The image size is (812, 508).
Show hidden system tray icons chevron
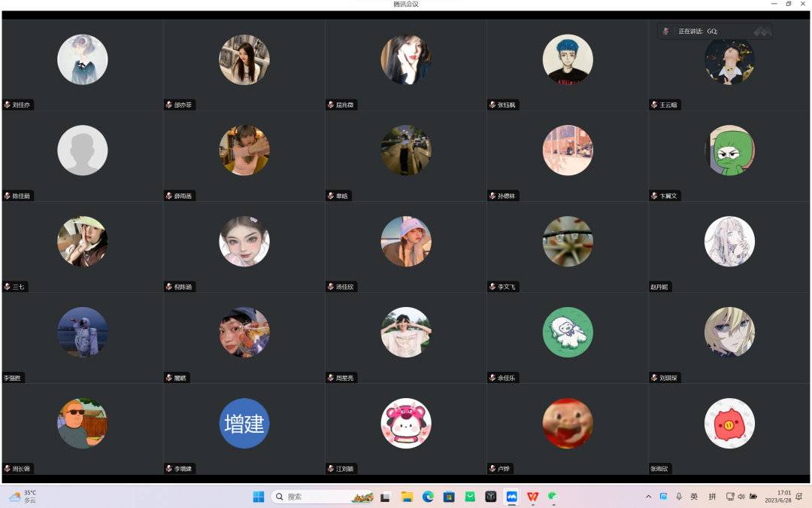(649, 497)
